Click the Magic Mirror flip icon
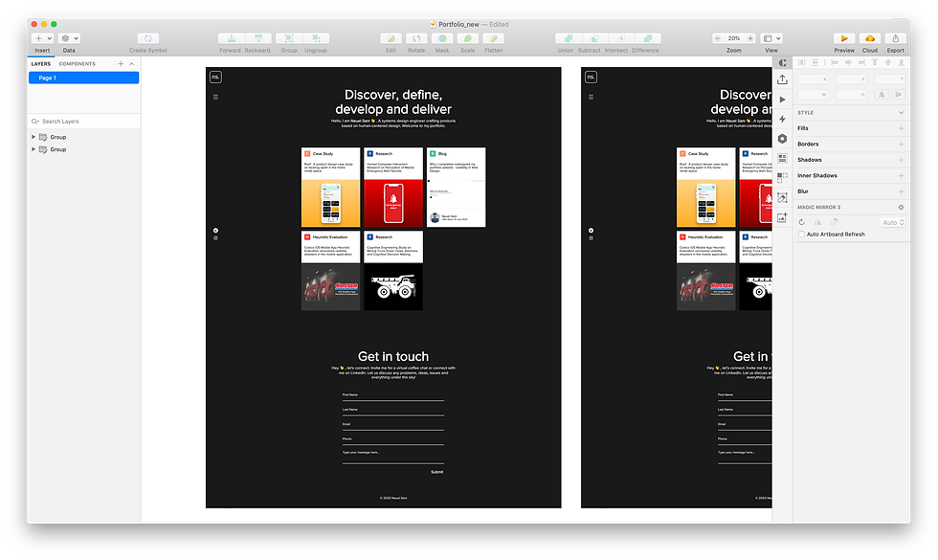This screenshot has width=938, height=560. (817, 222)
